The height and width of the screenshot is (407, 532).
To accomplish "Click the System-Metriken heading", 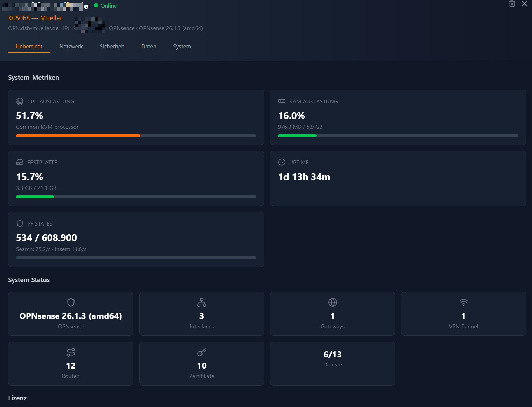I will click(34, 78).
